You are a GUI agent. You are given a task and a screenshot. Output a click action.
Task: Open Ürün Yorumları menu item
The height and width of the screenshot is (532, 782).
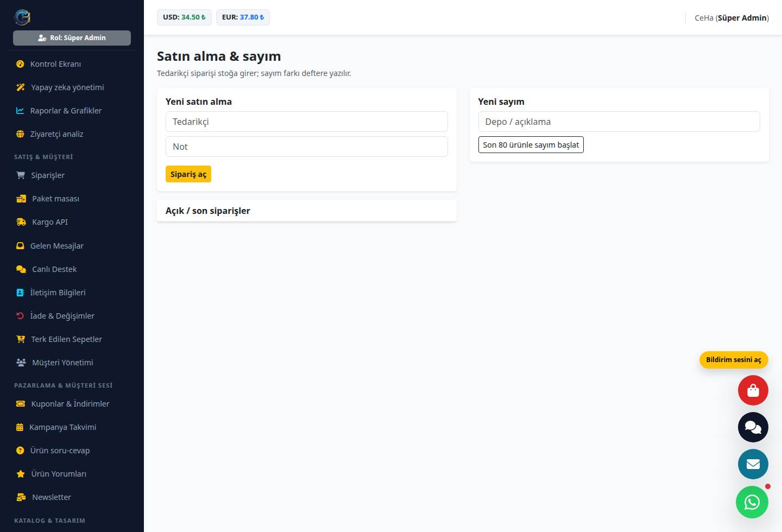[72, 474]
